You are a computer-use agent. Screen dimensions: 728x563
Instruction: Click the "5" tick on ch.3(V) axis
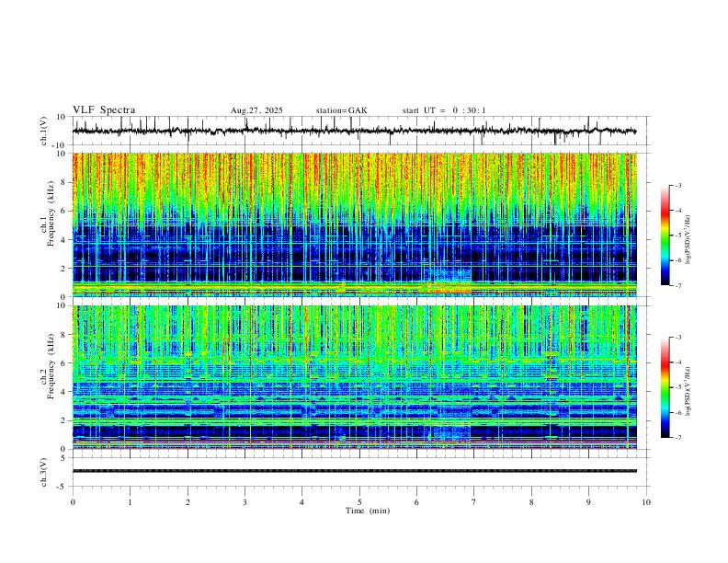64,458
